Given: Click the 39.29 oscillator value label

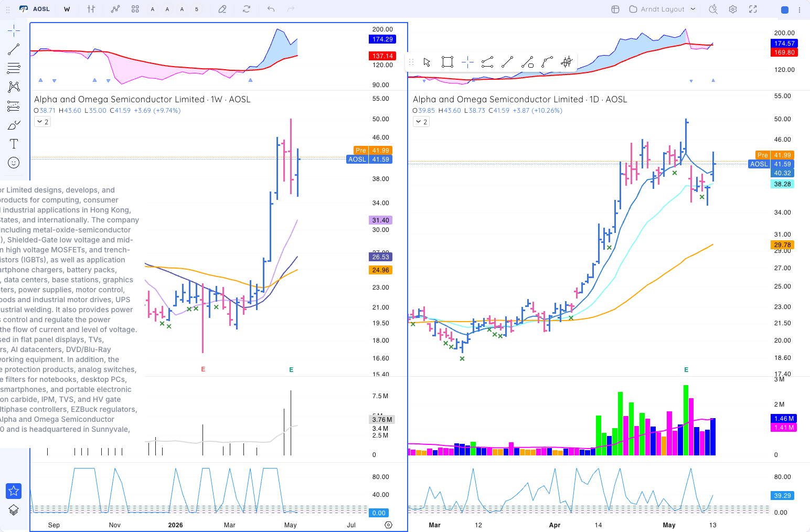Looking at the screenshot, I should pyautogui.click(x=782, y=496).
